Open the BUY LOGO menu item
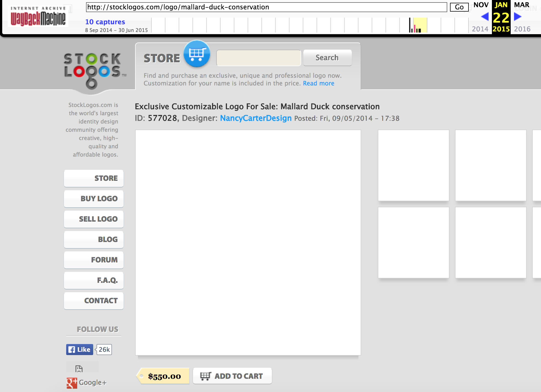541x392 pixels. 94,199
